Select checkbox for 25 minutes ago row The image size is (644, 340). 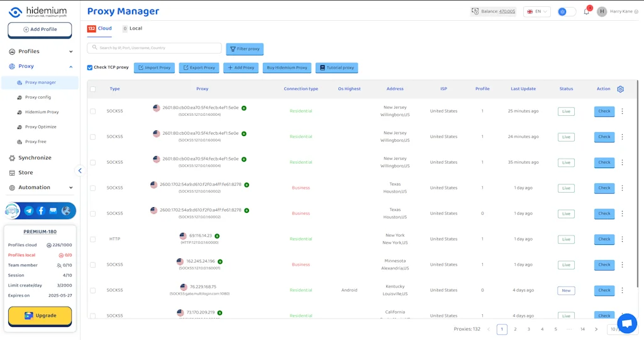pyautogui.click(x=93, y=111)
